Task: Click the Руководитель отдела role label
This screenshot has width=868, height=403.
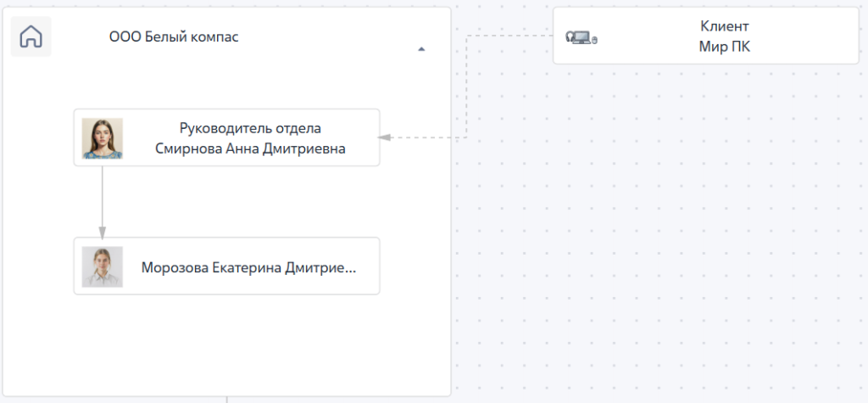Action: [250, 129]
